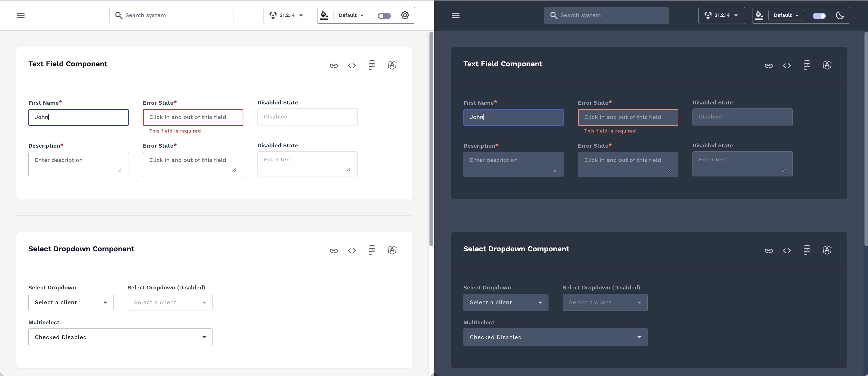Click first Error State text field in dark window
This screenshot has width=868, height=376.
point(628,117)
